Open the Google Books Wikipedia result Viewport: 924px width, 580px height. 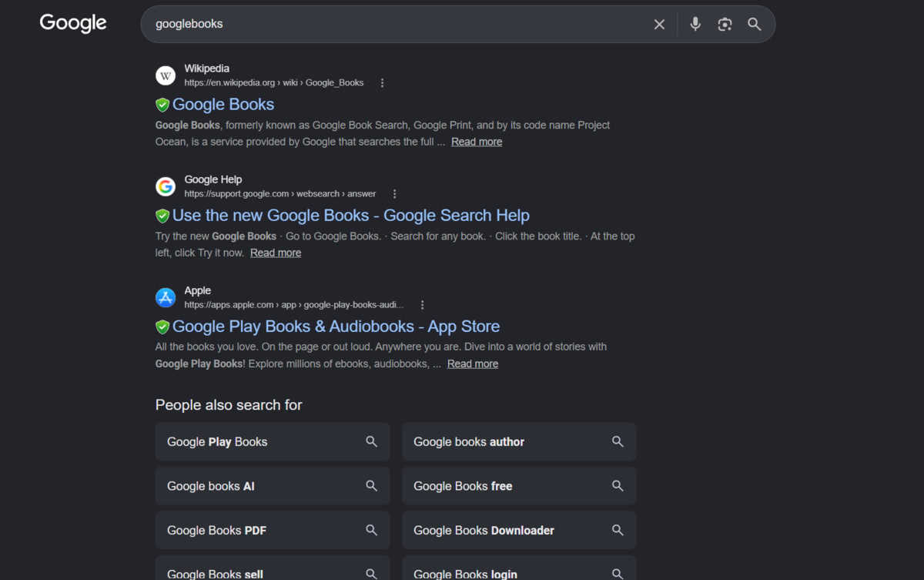tap(223, 104)
